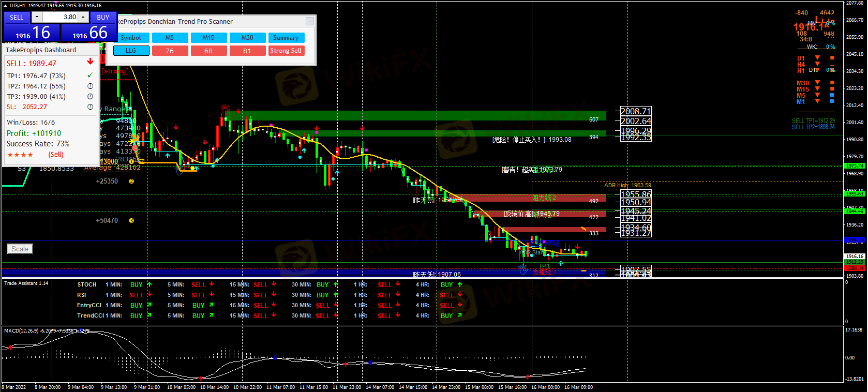Collapse the Donchian Trend Pro Scanner panel
This screenshot has height=392, width=868.
coord(309,22)
